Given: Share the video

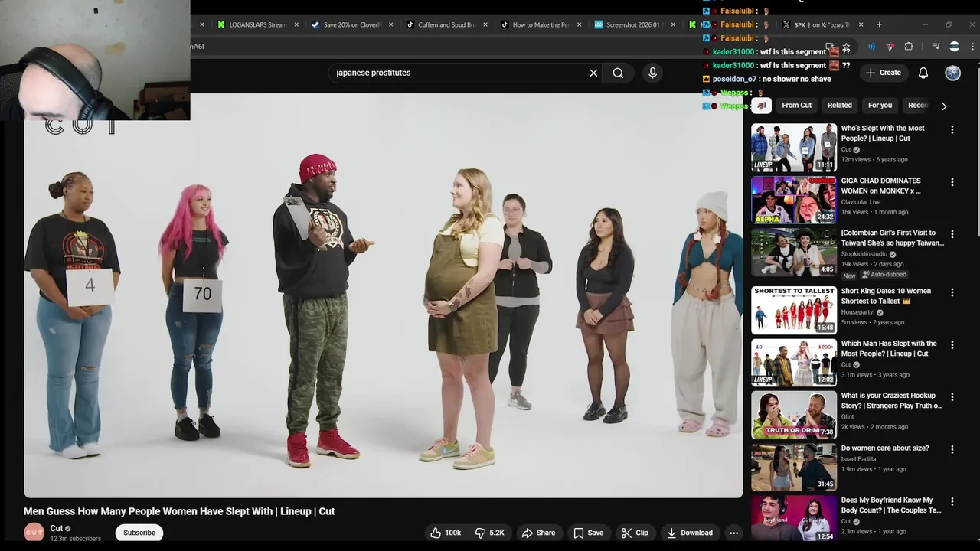Looking at the screenshot, I should click(x=538, y=533).
